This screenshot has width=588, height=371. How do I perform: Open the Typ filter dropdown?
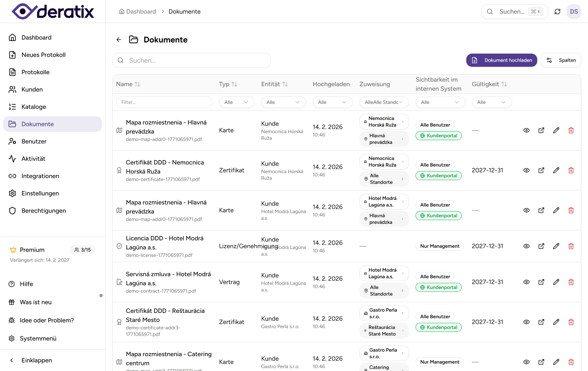tap(236, 102)
